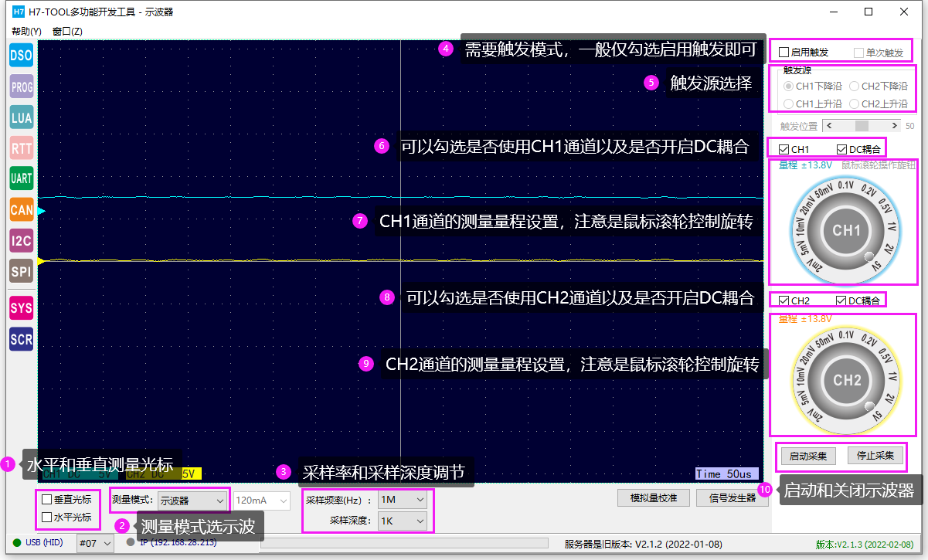The width and height of the screenshot is (928, 560).
Task: Open the 采样频率 1M dropdown
Action: pos(403,500)
